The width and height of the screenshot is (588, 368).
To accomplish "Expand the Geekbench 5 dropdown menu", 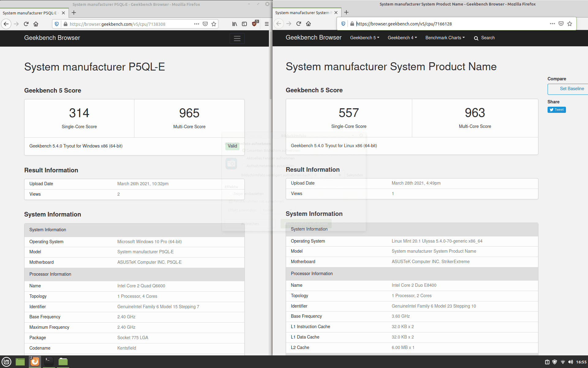I will pyautogui.click(x=365, y=38).
